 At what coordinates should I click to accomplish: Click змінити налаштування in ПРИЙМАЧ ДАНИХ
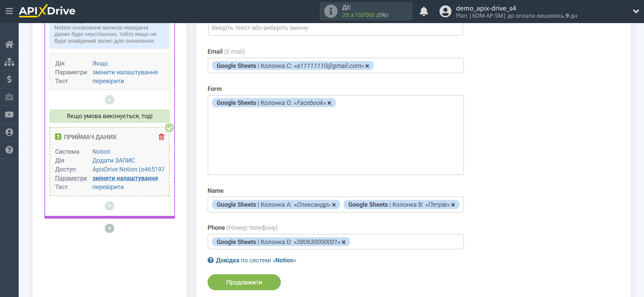tap(125, 178)
